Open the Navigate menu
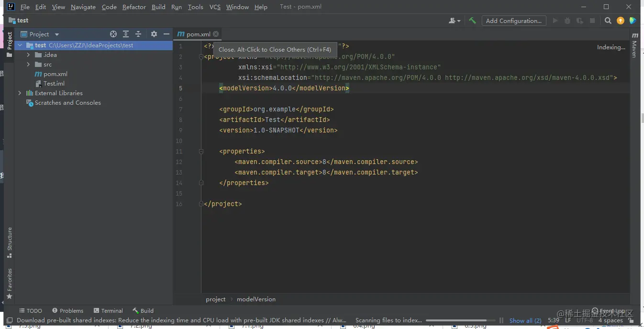The height and width of the screenshot is (329, 644). point(83,7)
